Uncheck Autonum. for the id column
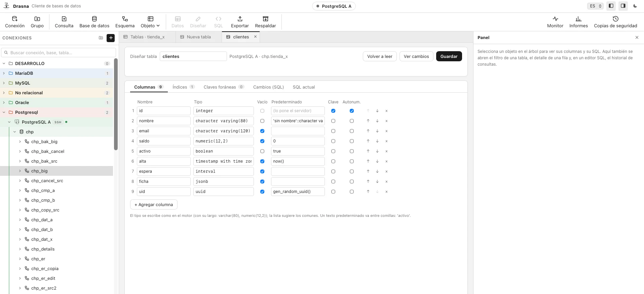 pos(352,111)
